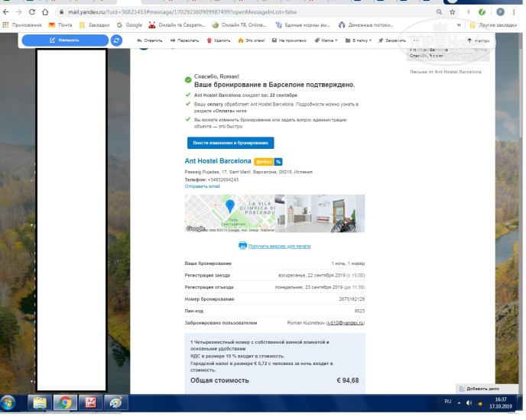Open Chrome from the Windows taskbar
This screenshot has width=526, height=420.
point(65,402)
